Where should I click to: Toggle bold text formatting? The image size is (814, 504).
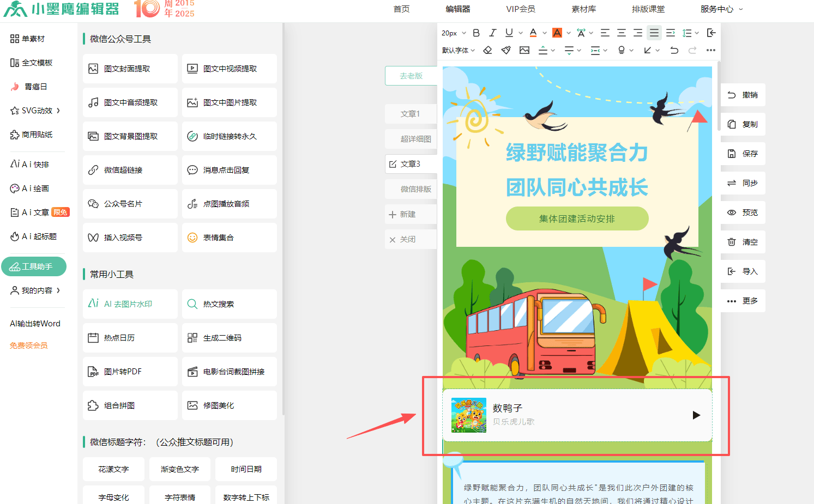(476, 33)
